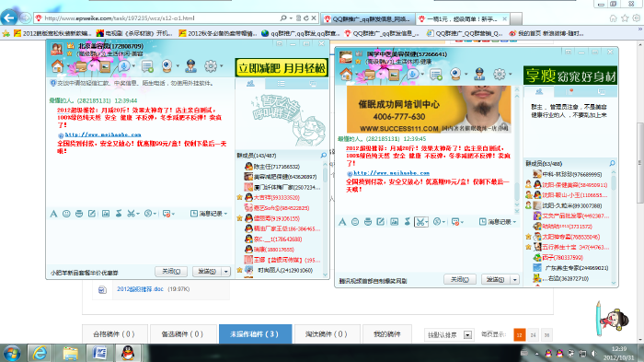This screenshot has height=362, width=644.
Task: Select 24 items per page
Action: (533, 335)
